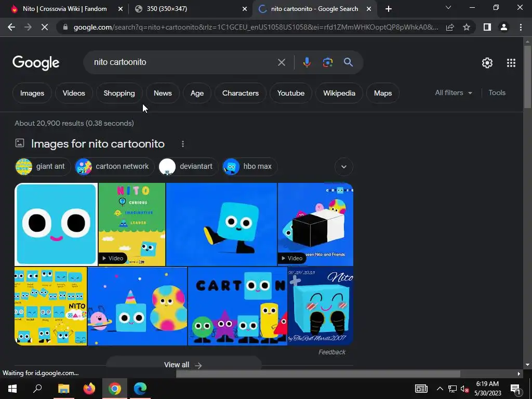The image size is (532, 399).
Task: Open the notifications action center
Action: point(515,389)
